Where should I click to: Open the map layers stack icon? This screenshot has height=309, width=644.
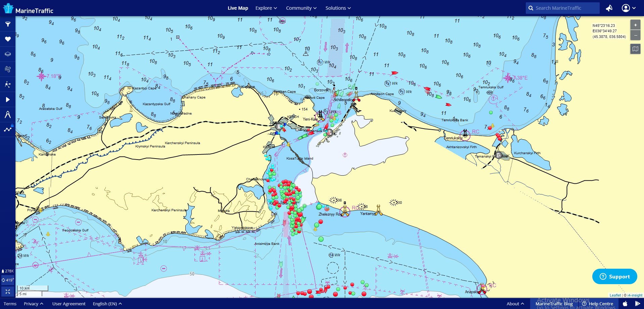8,54
